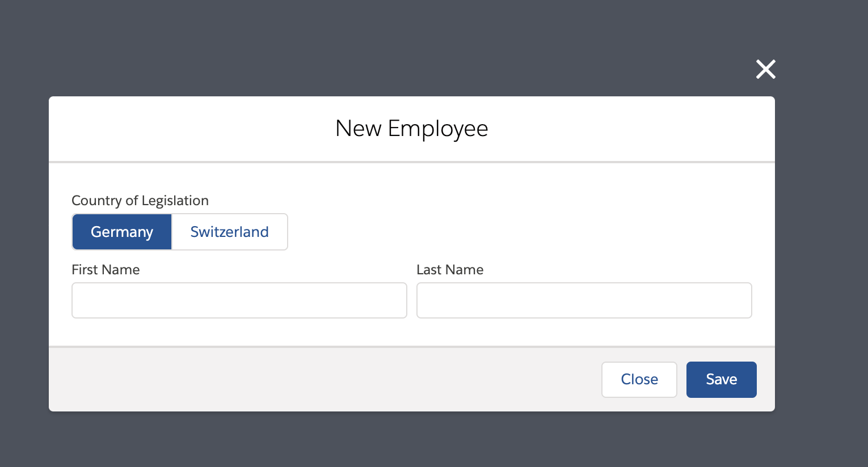
Task: Click the First Name field label
Action: pyautogui.click(x=106, y=270)
